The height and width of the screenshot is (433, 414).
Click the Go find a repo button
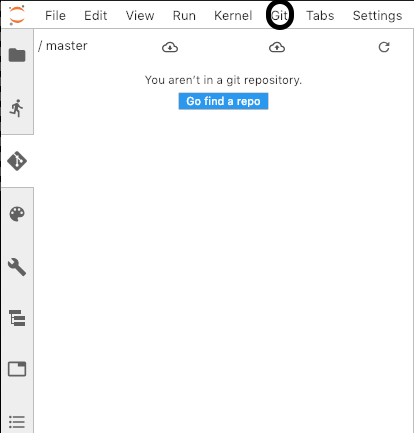[x=223, y=101]
